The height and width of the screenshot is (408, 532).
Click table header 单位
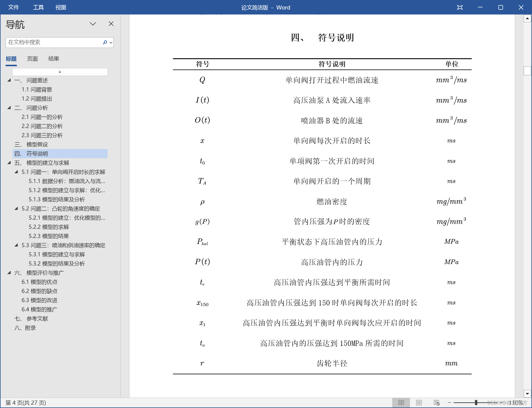(452, 64)
